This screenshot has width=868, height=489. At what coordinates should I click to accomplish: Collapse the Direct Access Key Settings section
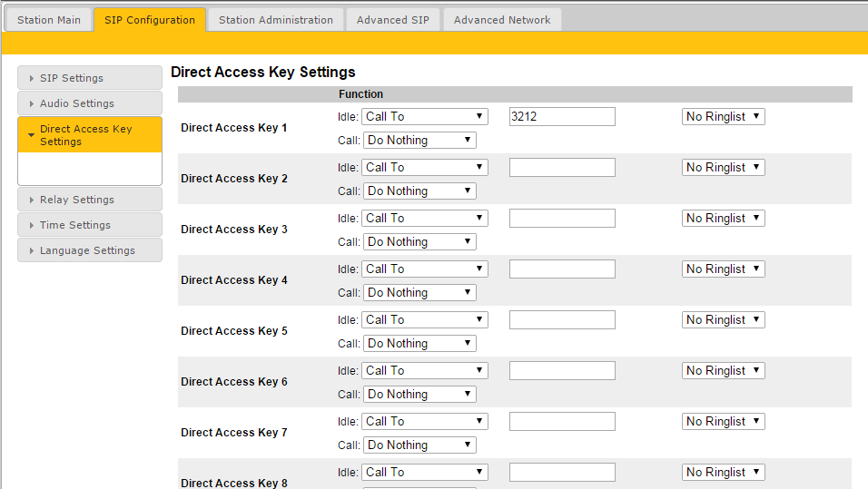(x=89, y=135)
